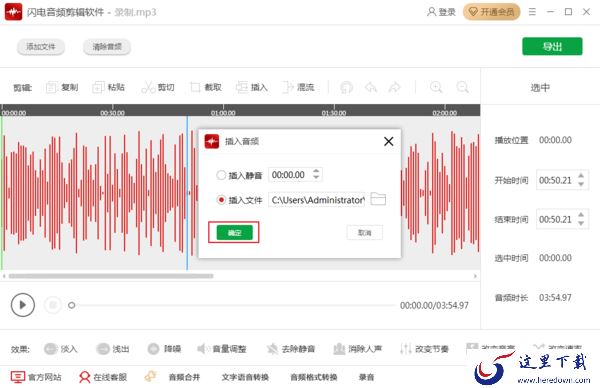Click the green Export (导出) button
The height and width of the screenshot is (388, 600).
tap(552, 46)
